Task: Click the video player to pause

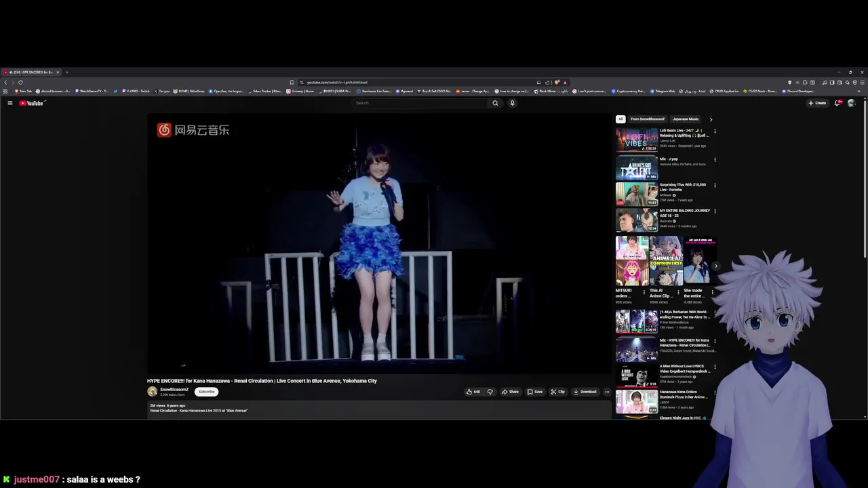Action: 380,243
